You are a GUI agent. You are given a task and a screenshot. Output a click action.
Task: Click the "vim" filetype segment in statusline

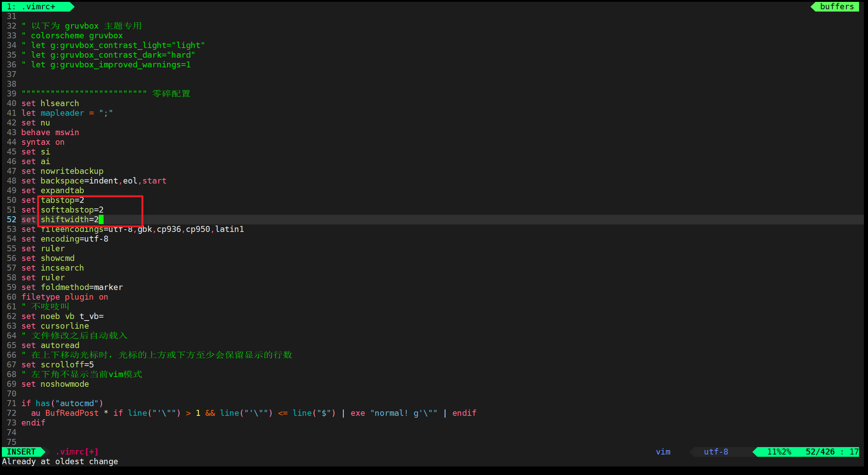point(663,452)
